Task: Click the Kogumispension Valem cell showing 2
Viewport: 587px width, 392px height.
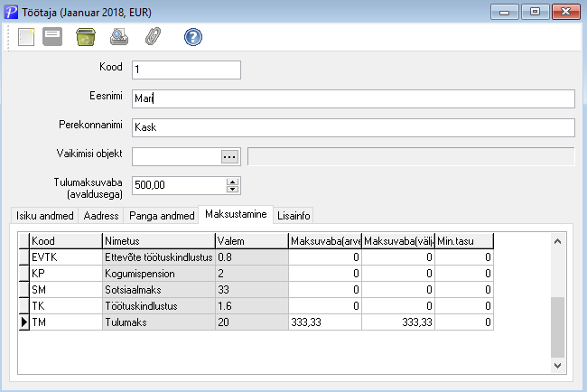Action: [252, 274]
